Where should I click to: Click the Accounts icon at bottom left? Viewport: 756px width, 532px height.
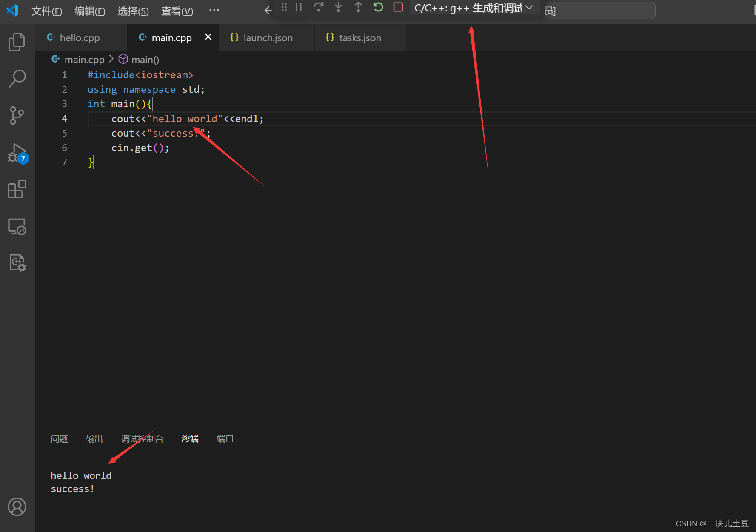tap(17, 506)
